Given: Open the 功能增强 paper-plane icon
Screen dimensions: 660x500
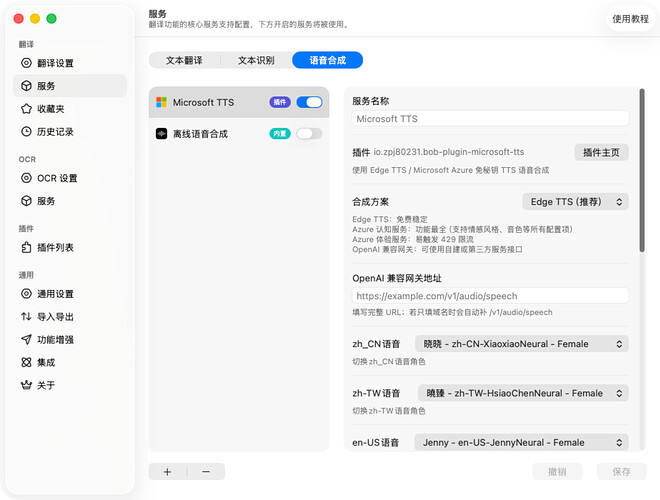Looking at the screenshot, I should point(26,339).
